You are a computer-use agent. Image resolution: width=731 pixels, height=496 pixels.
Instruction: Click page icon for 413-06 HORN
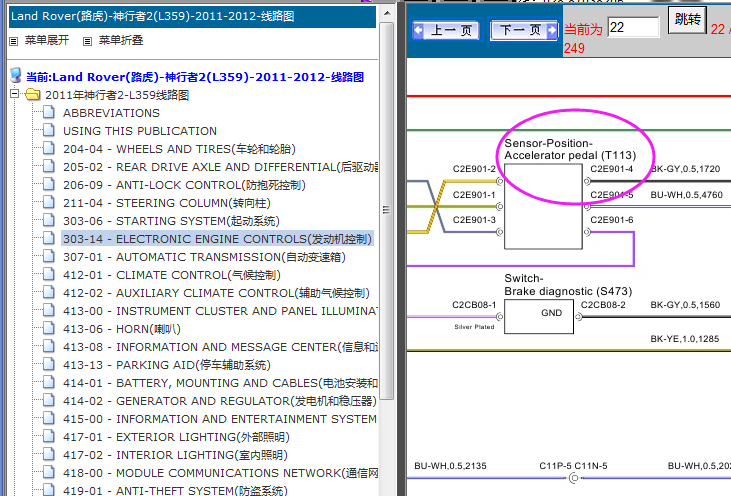[x=48, y=328]
